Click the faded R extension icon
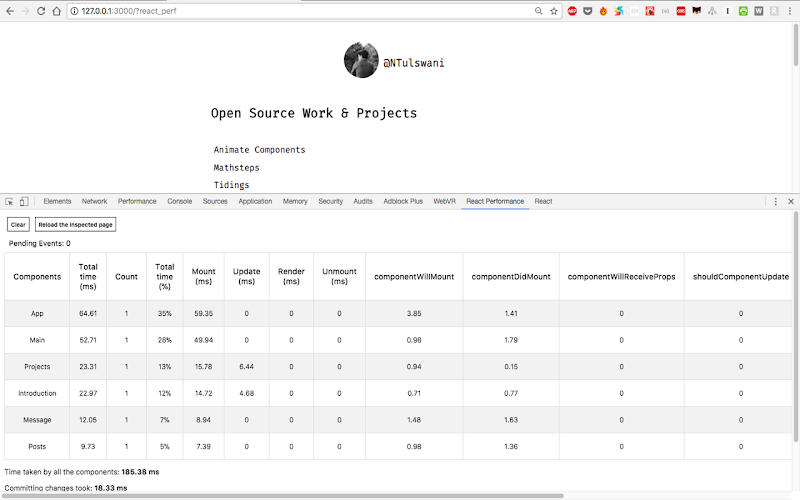The width and height of the screenshot is (800, 500). (x=774, y=11)
